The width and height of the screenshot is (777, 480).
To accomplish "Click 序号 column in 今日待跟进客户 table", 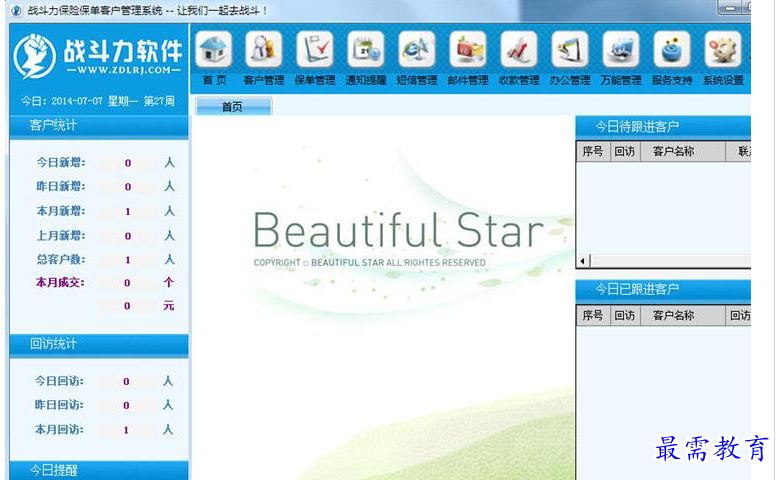I will click(x=593, y=152).
